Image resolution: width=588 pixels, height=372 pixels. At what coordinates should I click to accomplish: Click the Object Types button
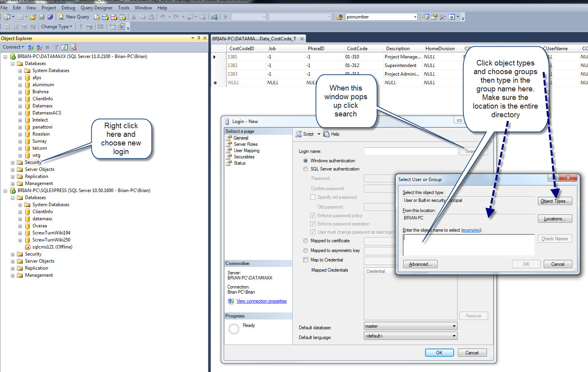(554, 201)
